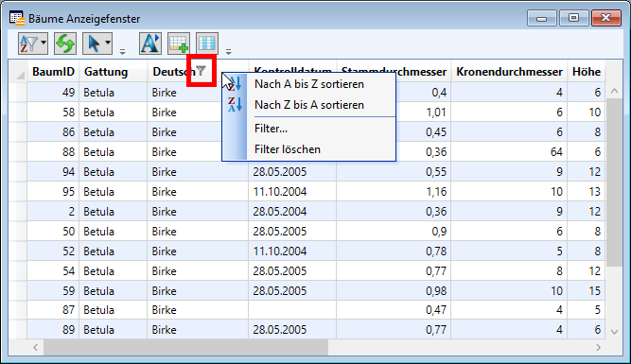The height and width of the screenshot is (364, 631).
Task: Click Höhe value 15
Action: click(587, 291)
